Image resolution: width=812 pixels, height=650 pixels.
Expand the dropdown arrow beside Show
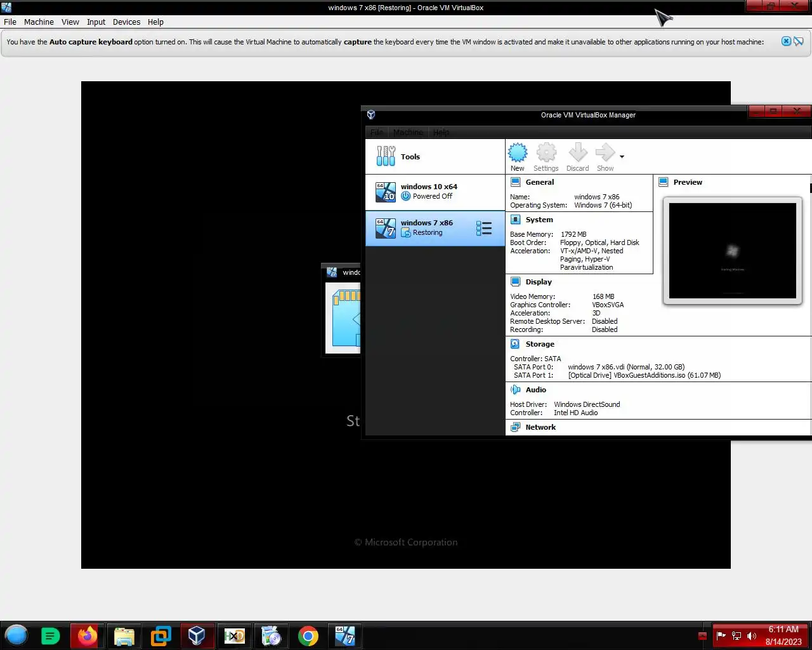pos(622,157)
